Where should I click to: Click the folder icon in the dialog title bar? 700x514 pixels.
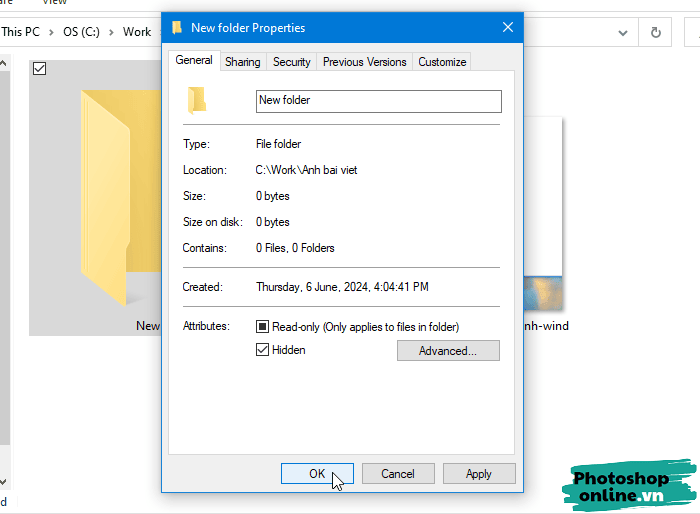coord(177,28)
